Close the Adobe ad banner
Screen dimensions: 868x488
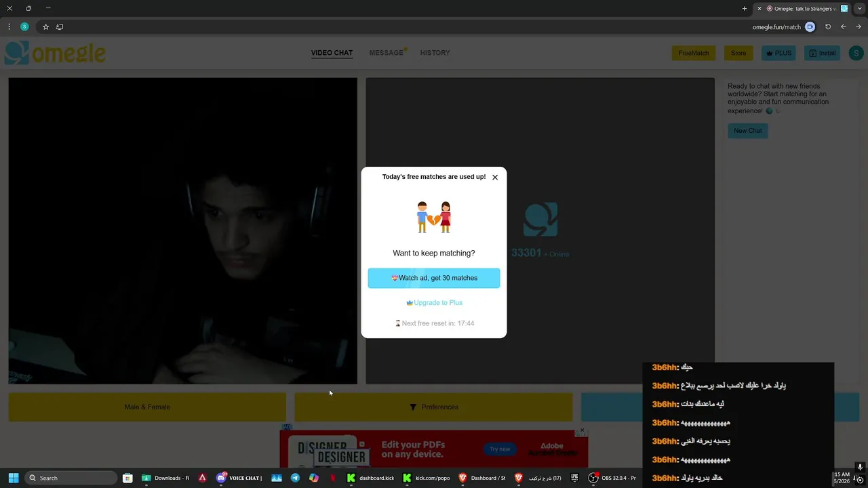coord(582,430)
